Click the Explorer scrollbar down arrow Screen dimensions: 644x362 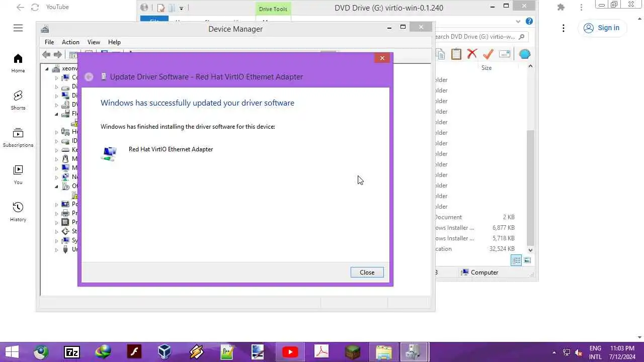click(530, 249)
